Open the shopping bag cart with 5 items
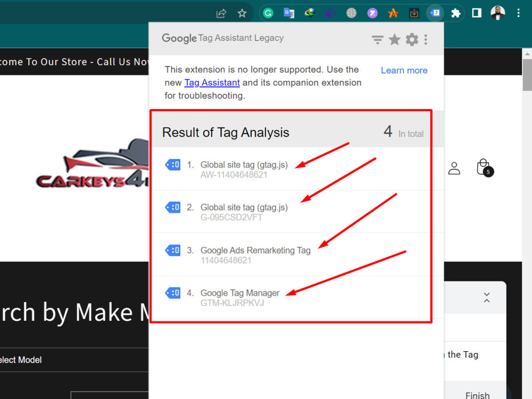This screenshot has width=532, height=399. pos(485,167)
